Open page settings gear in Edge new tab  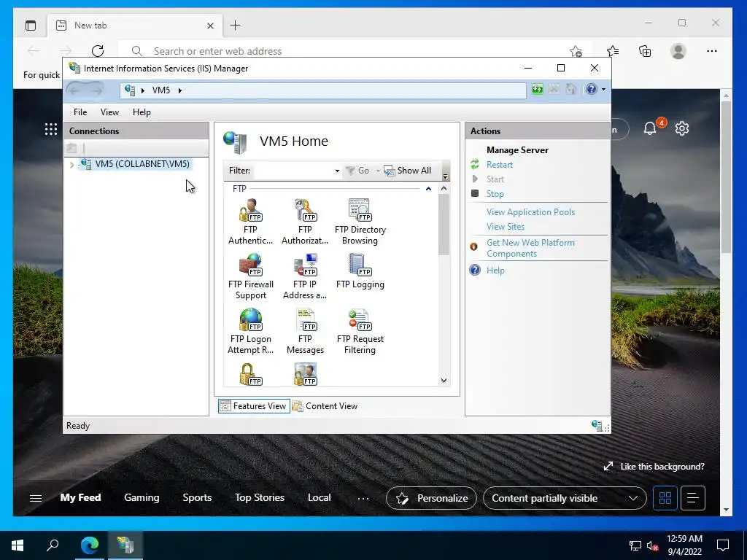682,128
